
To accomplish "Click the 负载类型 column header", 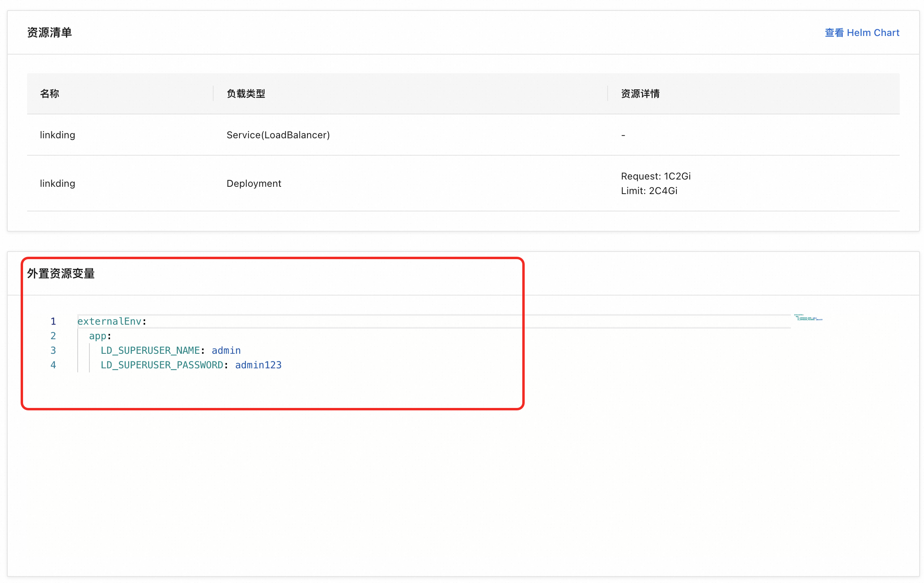I will [x=246, y=94].
